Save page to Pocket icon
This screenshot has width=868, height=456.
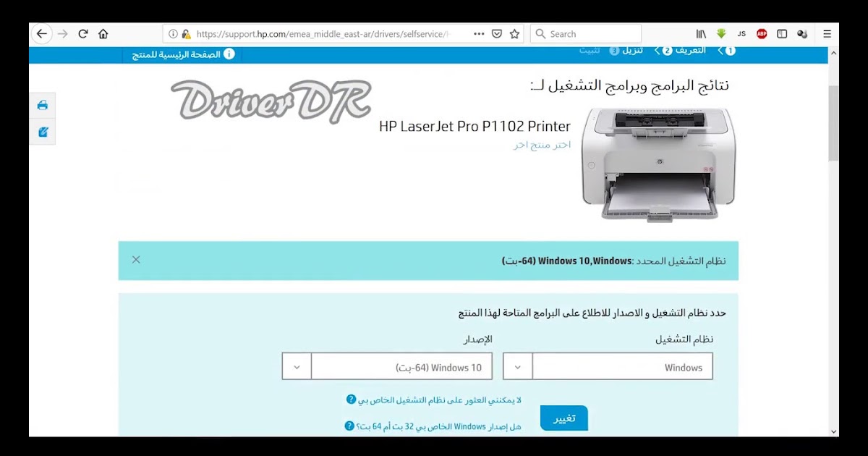pos(497,34)
